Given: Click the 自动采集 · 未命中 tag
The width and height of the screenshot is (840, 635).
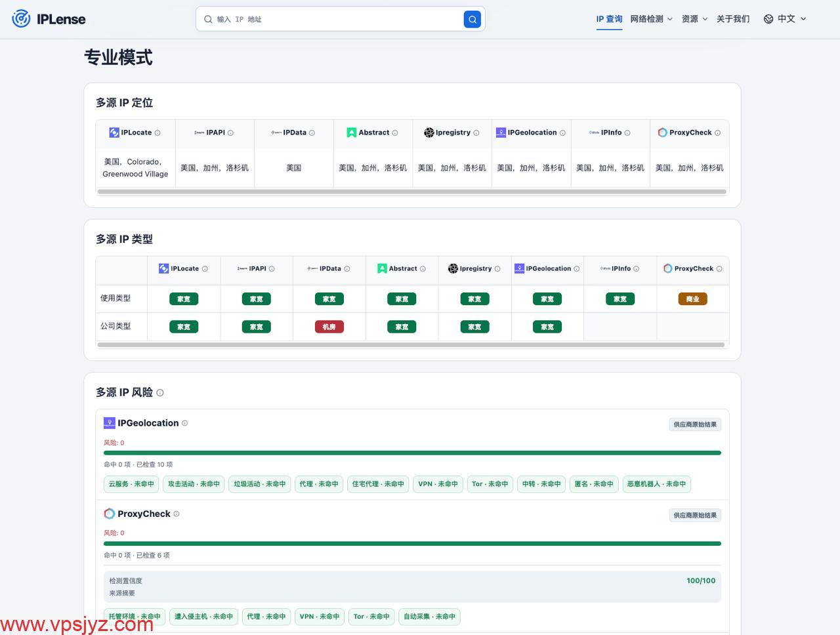Looking at the screenshot, I should (429, 617).
